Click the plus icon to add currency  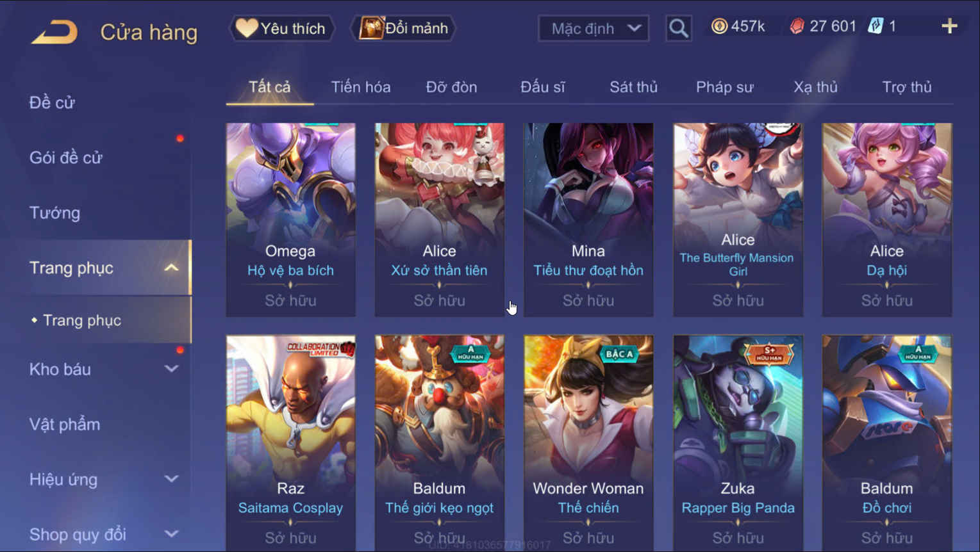tap(949, 26)
